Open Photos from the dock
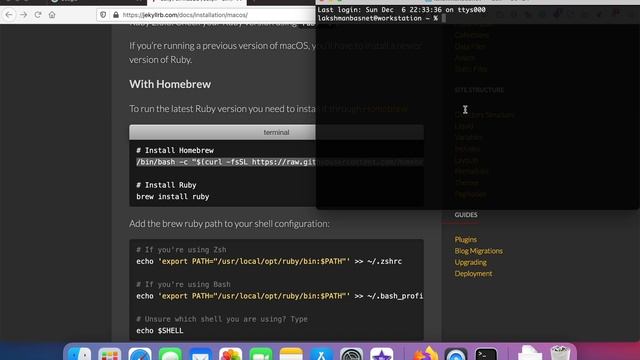640x360 pixels. point(231,353)
